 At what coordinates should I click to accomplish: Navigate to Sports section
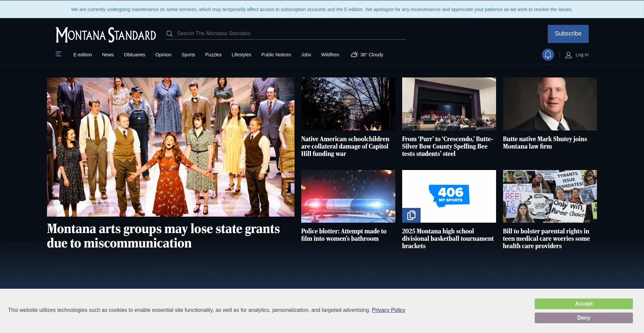pos(188,55)
